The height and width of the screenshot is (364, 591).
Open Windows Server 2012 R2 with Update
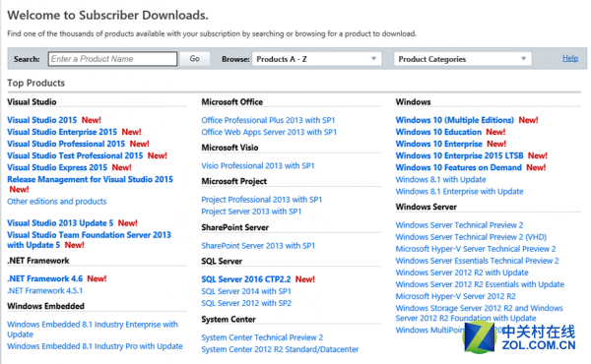coord(462,273)
